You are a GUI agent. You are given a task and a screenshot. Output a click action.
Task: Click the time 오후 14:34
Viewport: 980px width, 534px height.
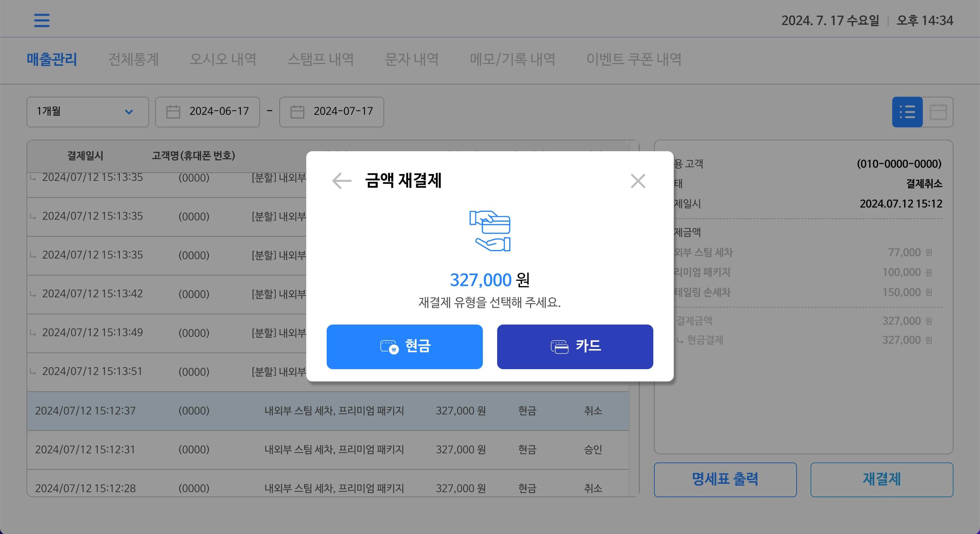[x=925, y=20]
